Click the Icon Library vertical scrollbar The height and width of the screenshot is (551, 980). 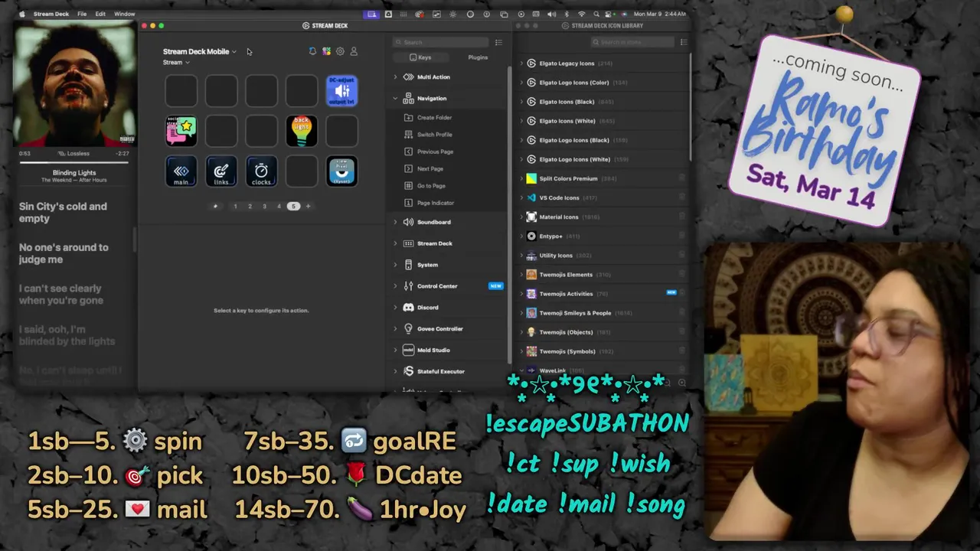[x=691, y=107]
